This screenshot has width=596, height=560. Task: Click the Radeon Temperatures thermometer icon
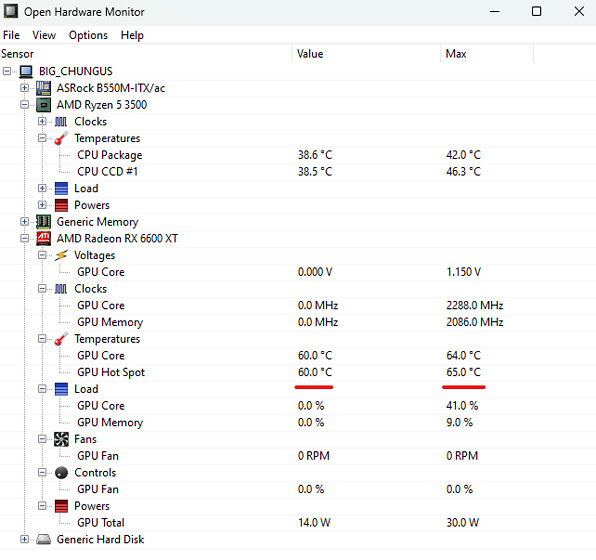pyautogui.click(x=61, y=339)
